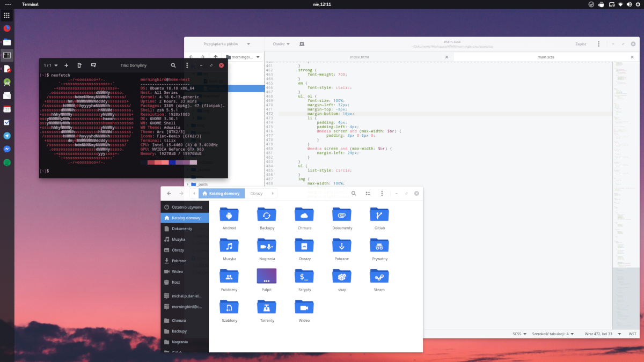Expand the Otwórz dropdown in Gedit

[281, 44]
